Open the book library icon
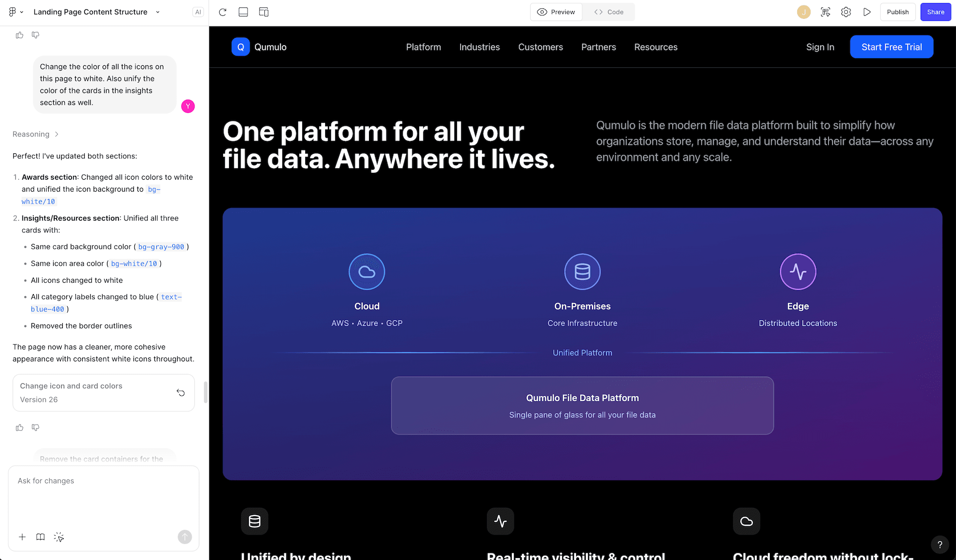956x560 pixels. pyautogui.click(x=40, y=537)
